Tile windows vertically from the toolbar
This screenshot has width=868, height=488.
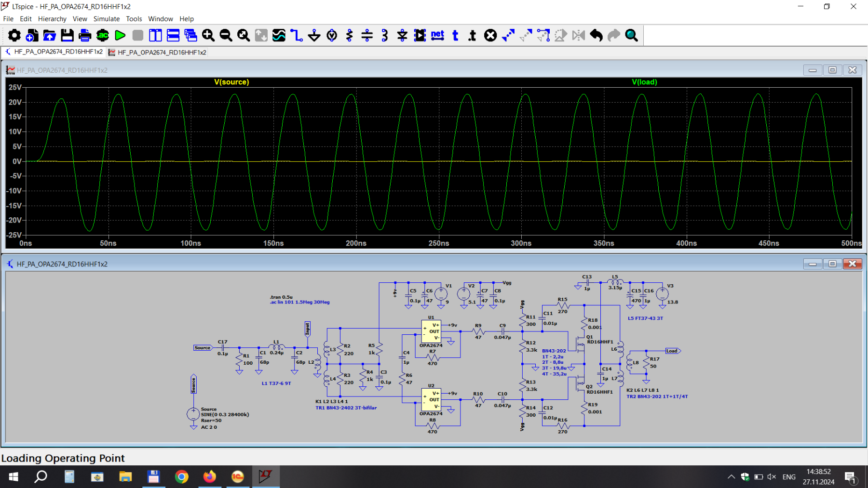tap(155, 35)
